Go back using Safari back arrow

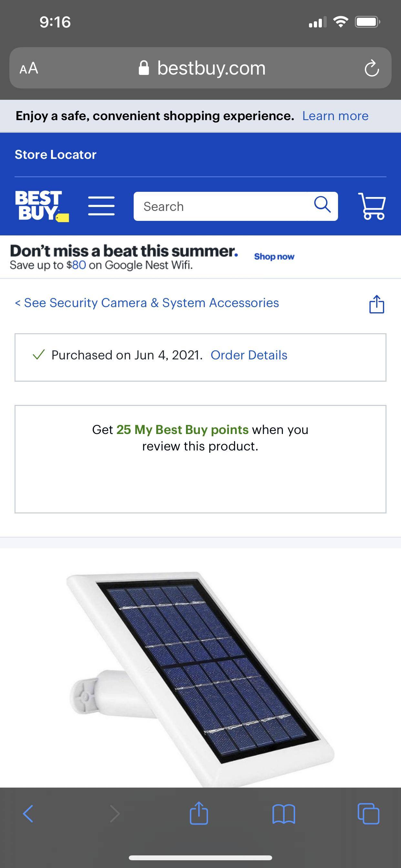coord(28,814)
